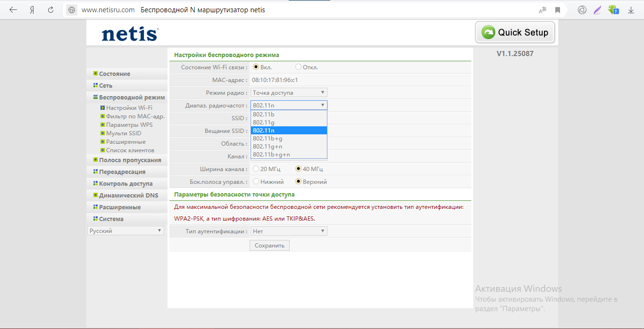Click icon beside Система menu
The image size is (644, 329).
tap(95, 219)
